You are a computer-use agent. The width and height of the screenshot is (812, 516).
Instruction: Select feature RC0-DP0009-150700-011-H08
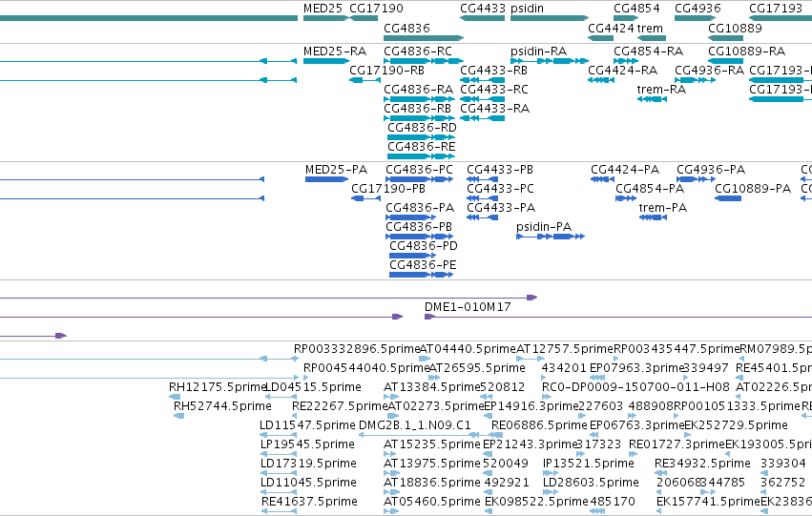tap(635, 387)
